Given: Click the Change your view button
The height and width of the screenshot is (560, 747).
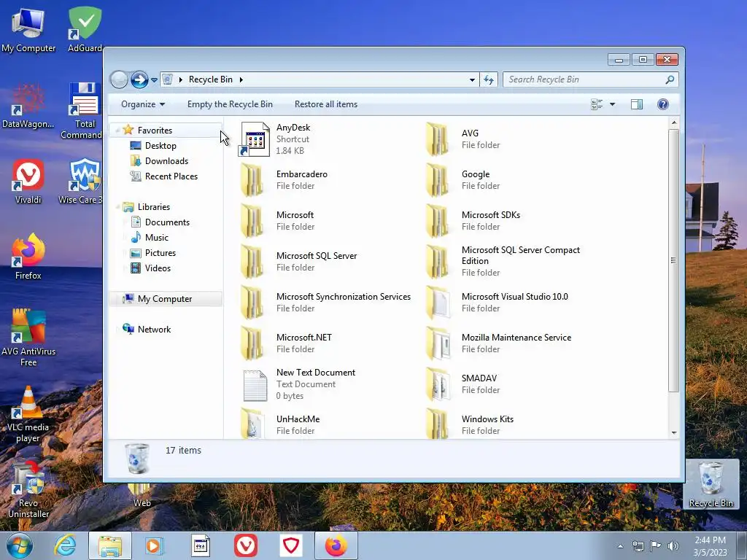Looking at the screenshot, I should [597, 104].
